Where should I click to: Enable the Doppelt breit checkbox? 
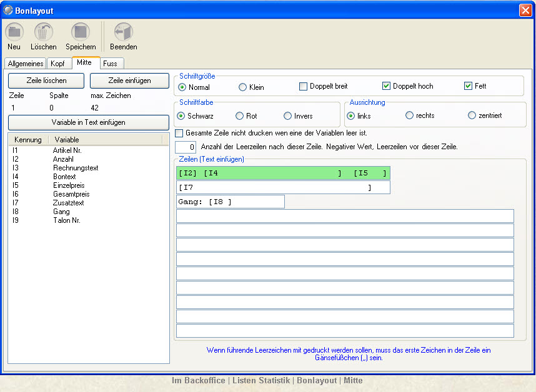point(304,86)
